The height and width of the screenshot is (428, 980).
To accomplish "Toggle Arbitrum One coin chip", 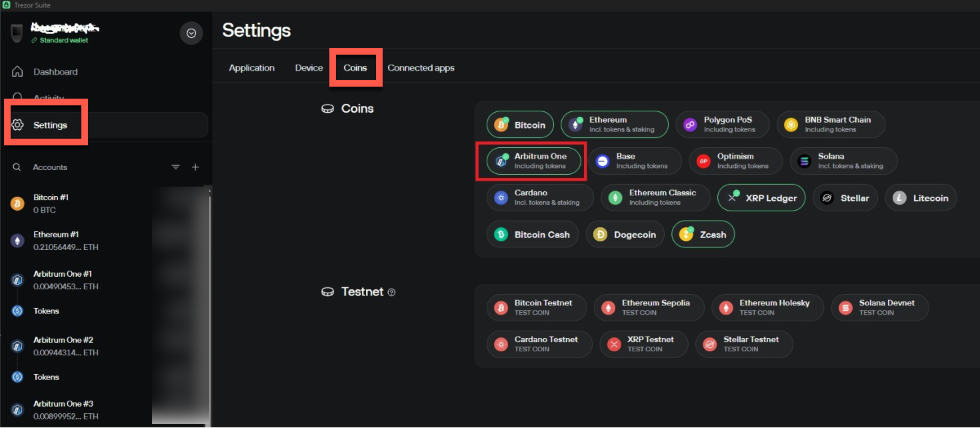I will [533, 161].
